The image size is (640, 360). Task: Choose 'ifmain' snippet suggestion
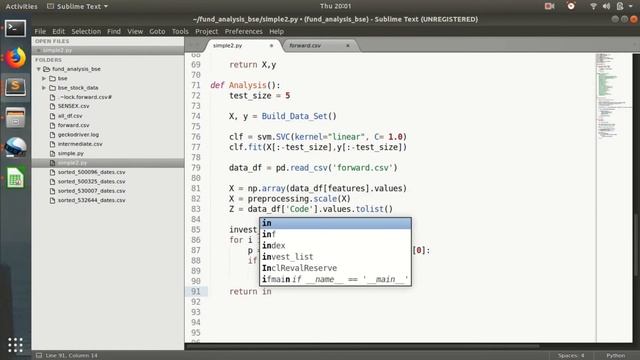335,280
